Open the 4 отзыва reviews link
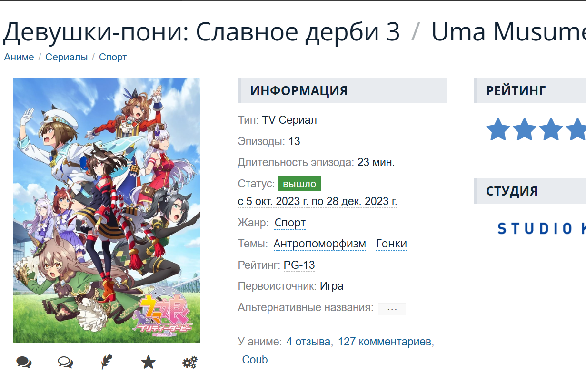The width and height of the screenshot is (586, 392). click(308, 342)
